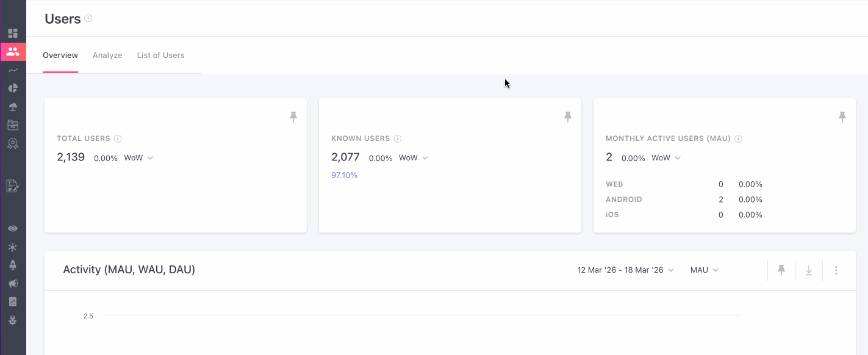Download the Activity chart data
Viewport: 868px width, 355px height.
(809, 270)
